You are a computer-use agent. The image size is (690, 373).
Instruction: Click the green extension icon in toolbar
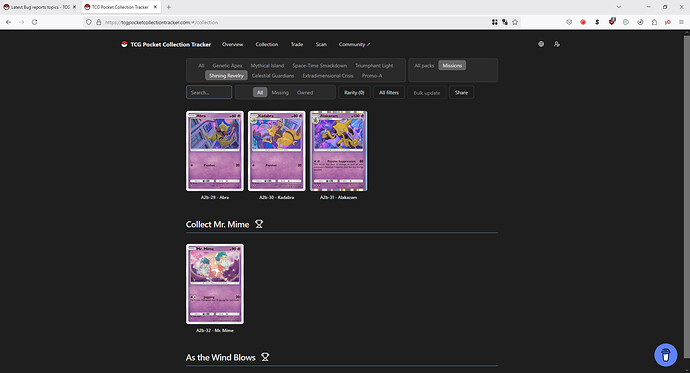[626, 22]
